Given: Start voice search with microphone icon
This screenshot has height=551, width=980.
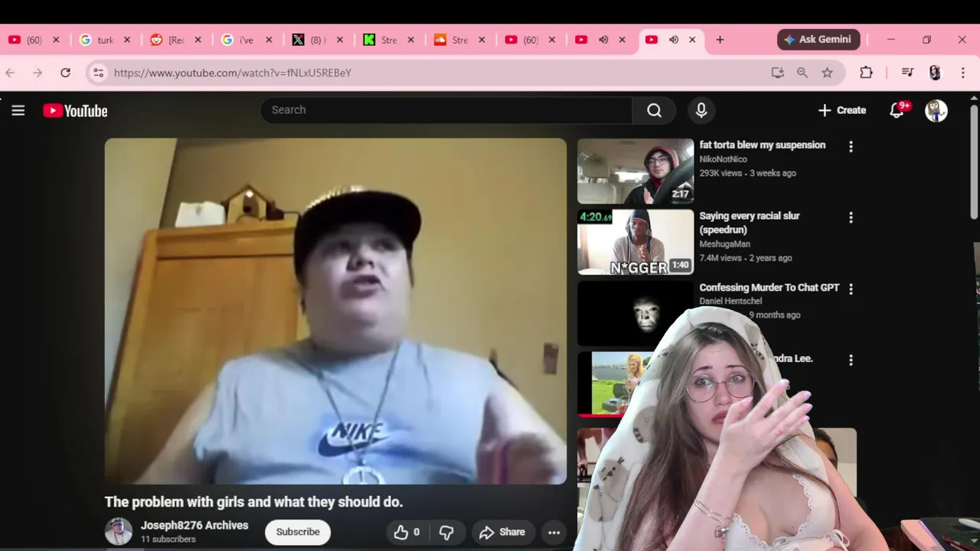Looking at the screenshot, I should point(701,110).
